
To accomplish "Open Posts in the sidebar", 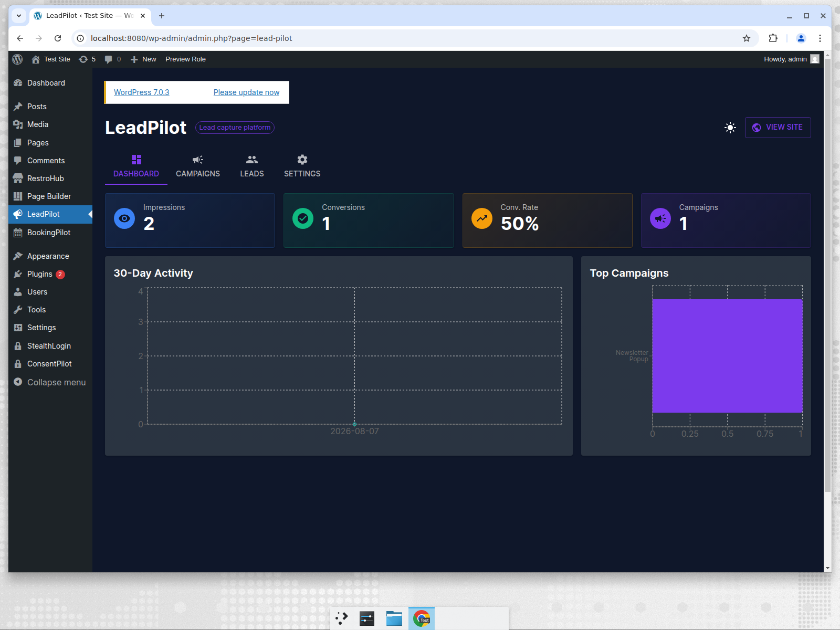I will coord(50,107).
